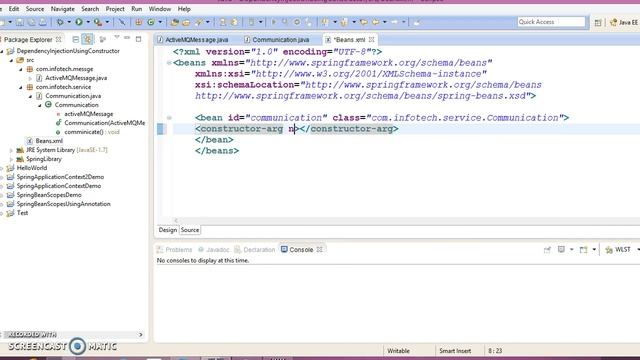This screenshot has height=360, width=640.
Task: Collapse DependencyInjectionUsingConstructor project node
Action: pos(2,51)
